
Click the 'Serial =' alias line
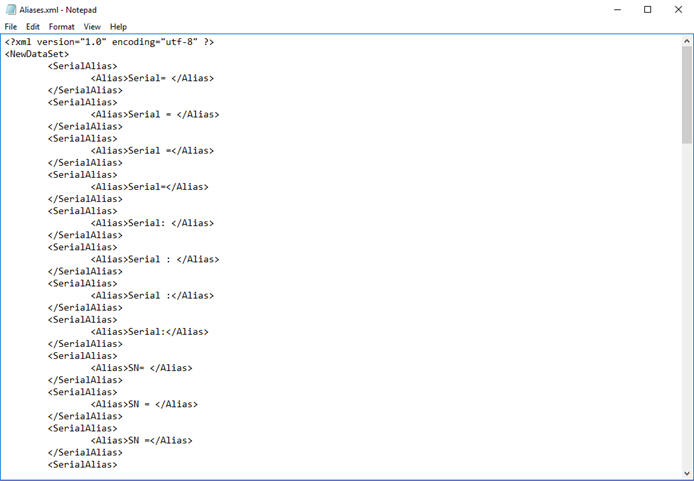point(152,150)
